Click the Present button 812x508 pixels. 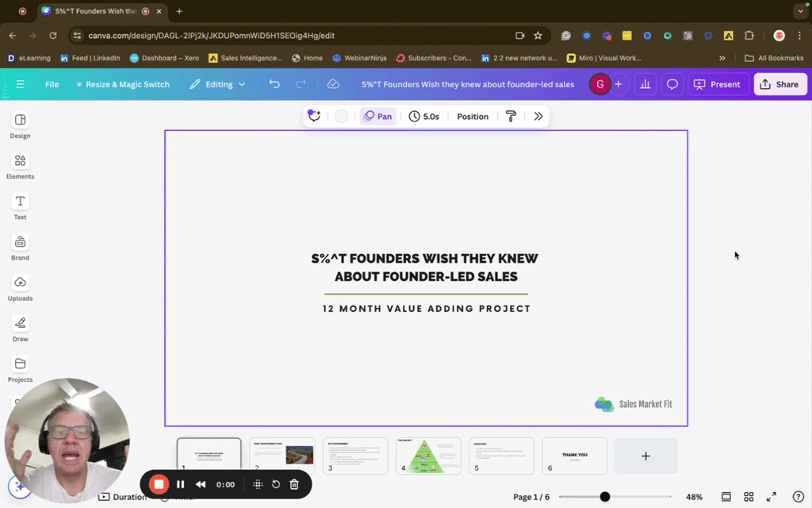coord(718,84)
